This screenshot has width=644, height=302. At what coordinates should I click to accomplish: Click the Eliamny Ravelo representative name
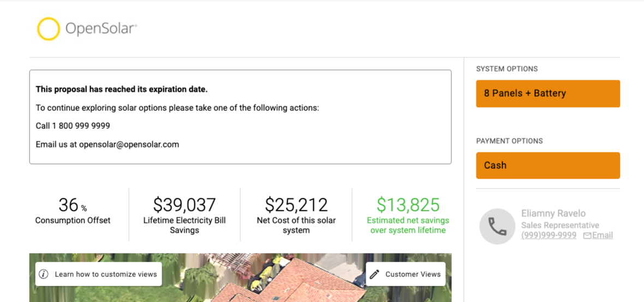point(553,214)
